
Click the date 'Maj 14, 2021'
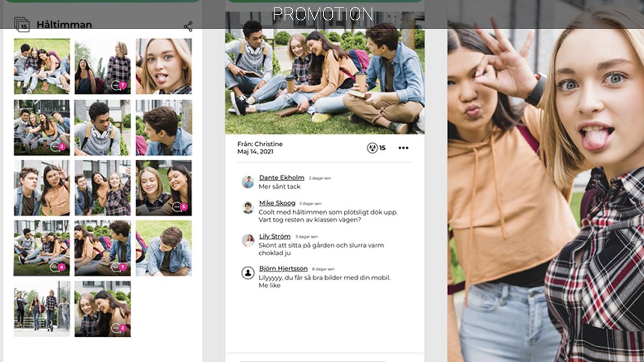[x=257, y=152]
